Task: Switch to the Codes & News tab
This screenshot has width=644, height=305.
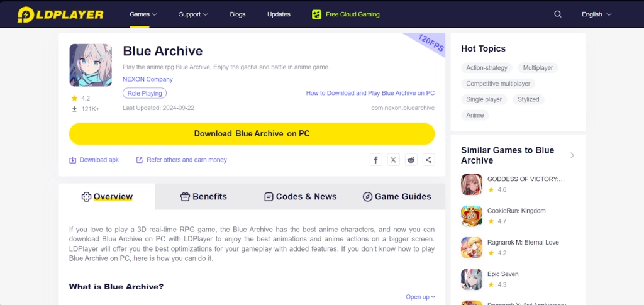Action: [300, 197]
